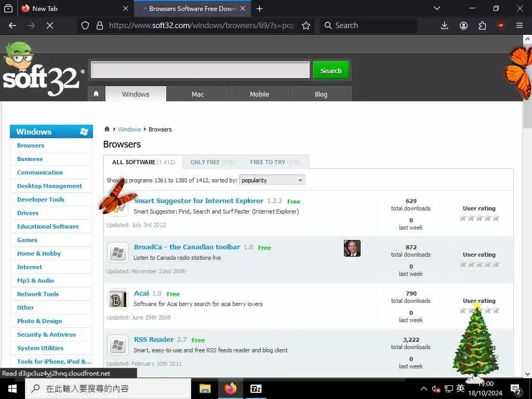The height and width of the screenshot is (399, 532).
Task: Open a new browser tab
Action: point(260,8)
